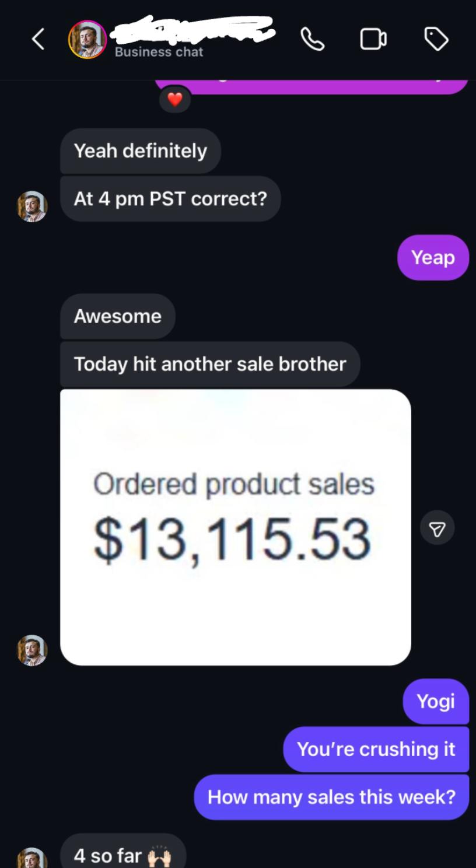Tap the "4 so far" message bubble
This screenshot has width=476, height=868.
[123, 855]
